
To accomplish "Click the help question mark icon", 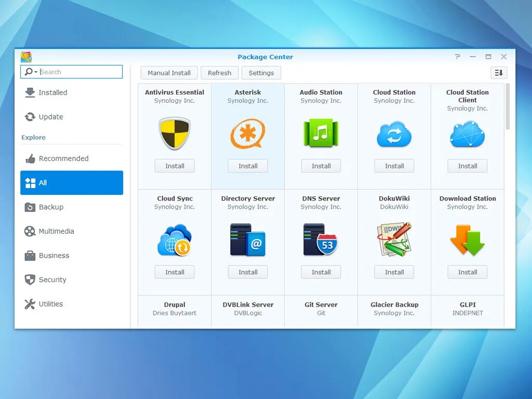I will pos(457,57).
